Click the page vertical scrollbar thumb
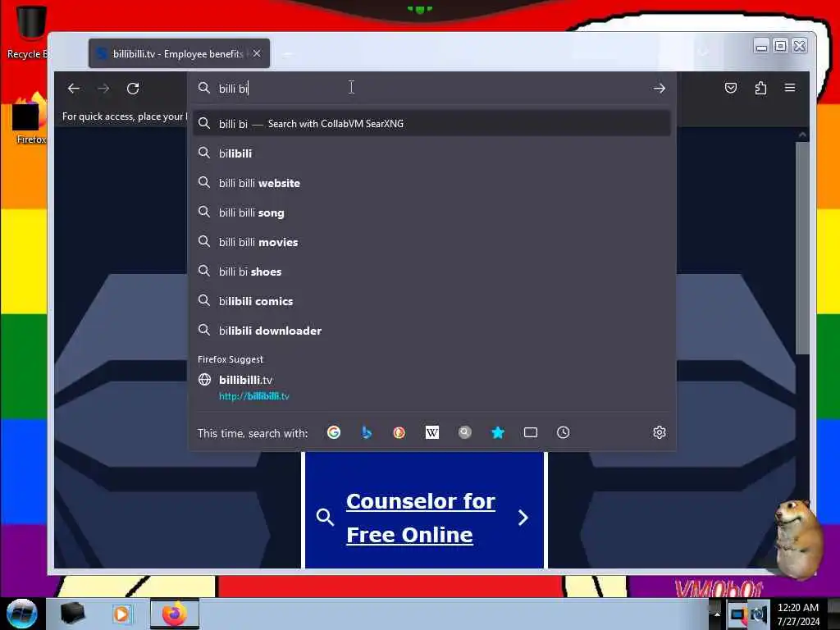 click(802, 248)
